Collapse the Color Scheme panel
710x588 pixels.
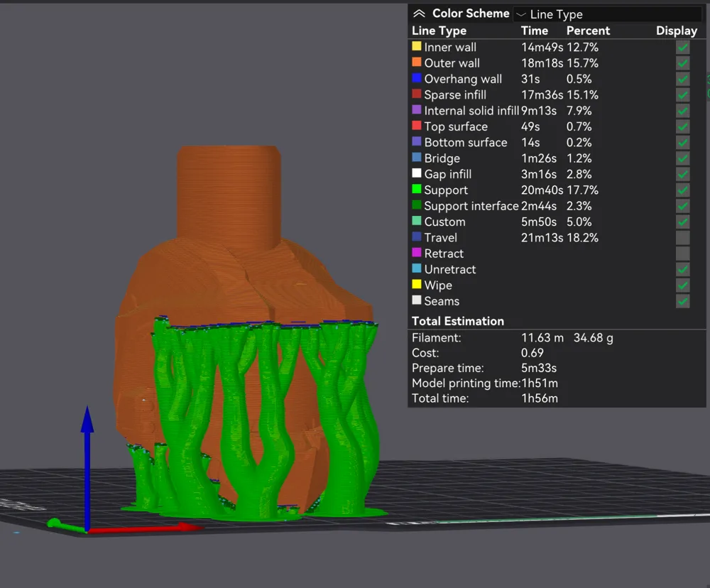[419, 13]
